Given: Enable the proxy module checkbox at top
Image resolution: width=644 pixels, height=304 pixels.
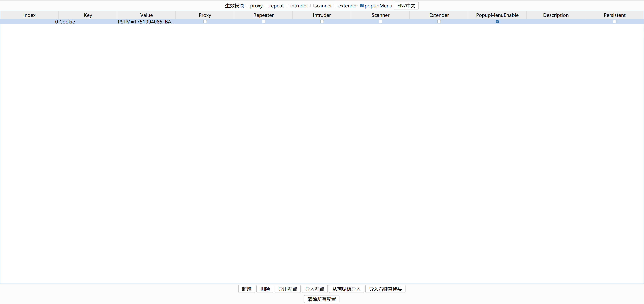Looking at the screenshot, I should click(x=247, y=6).
